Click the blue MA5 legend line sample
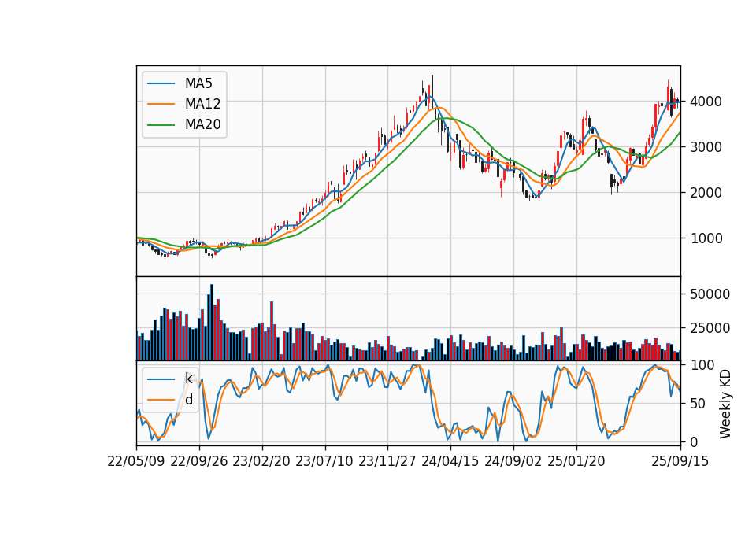Screen dimensions: 756x543 pos(161,84)
